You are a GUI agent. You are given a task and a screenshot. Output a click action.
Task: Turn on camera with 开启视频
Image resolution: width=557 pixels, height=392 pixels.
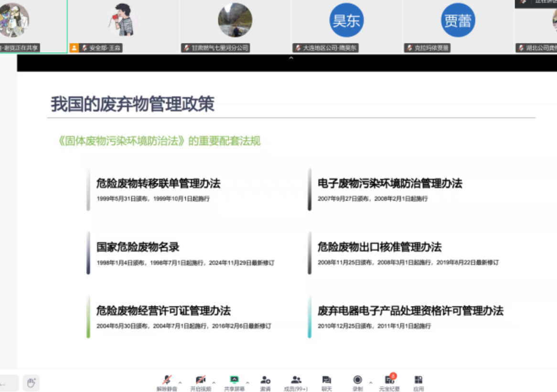(x=201, y=380)
